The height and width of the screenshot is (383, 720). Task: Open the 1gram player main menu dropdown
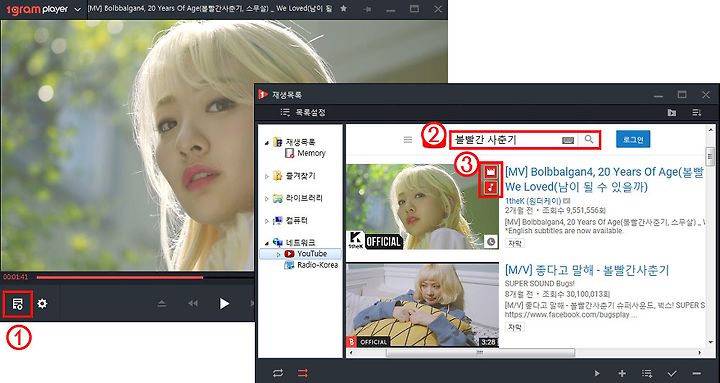tap(77, 10)
